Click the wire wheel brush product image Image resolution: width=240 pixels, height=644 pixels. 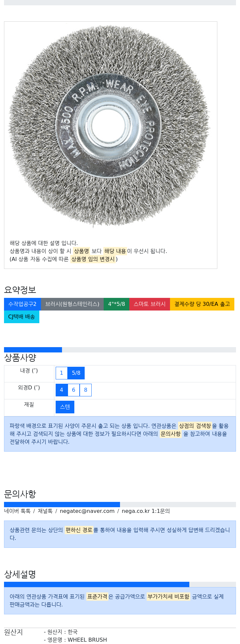click(x=109, y=126)
